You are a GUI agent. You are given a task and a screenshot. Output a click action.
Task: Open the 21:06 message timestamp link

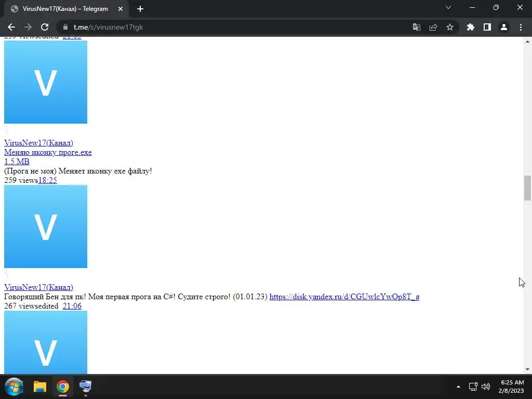(x=72, y=306)
